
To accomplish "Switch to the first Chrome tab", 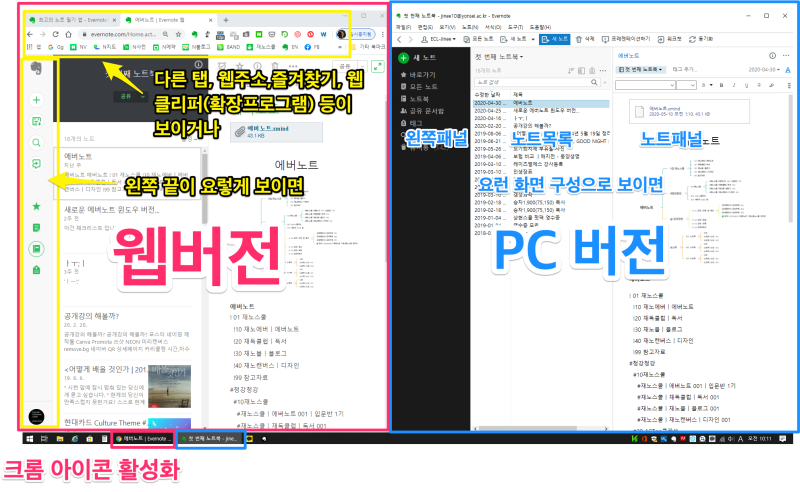I will 72,20.
